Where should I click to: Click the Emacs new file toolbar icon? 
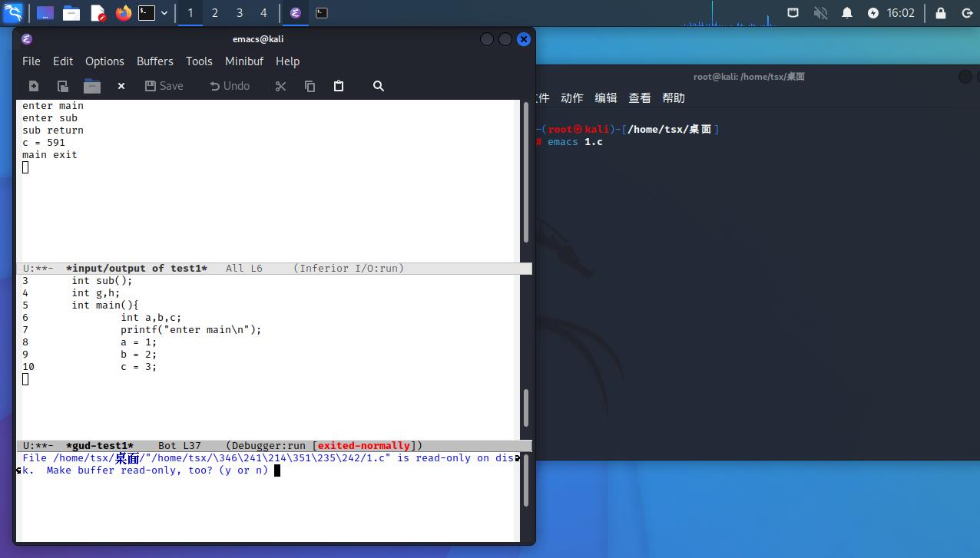34,86
